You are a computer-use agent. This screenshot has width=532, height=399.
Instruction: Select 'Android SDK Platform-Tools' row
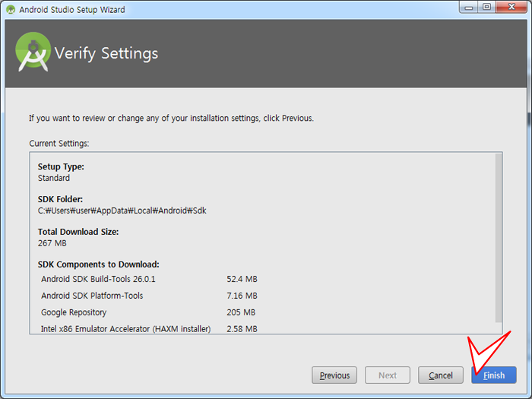[x=149, y=296]
